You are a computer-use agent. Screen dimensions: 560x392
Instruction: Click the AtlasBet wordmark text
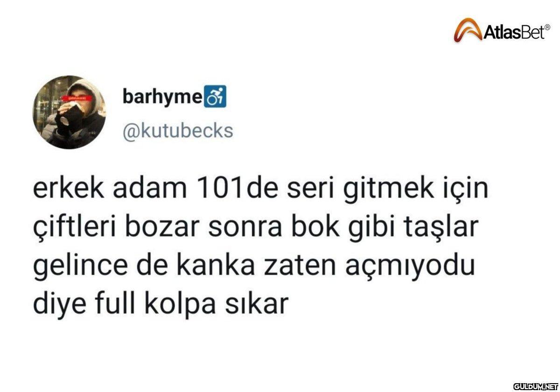(511, 32)
